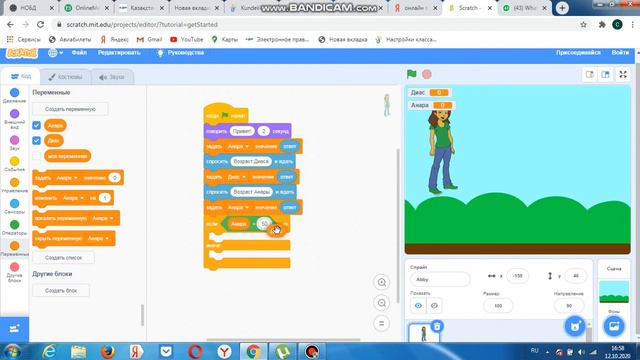Click the Присоединяйся link

pos(578,53)
